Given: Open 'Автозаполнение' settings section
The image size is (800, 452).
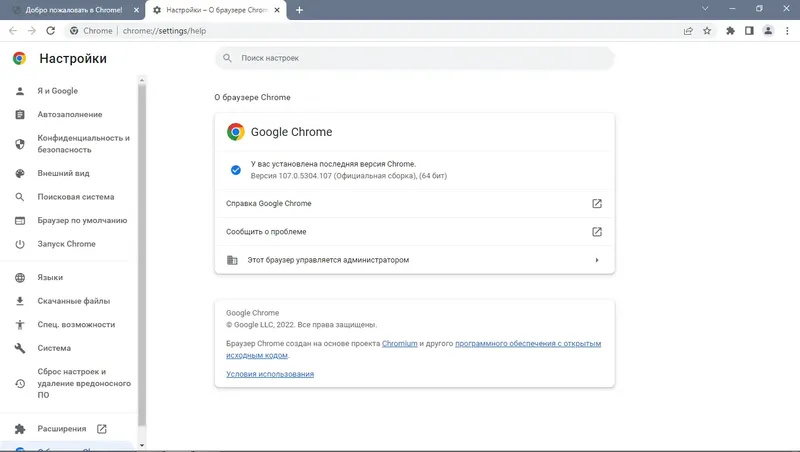Looking at the screenshot, I should [x=69, y=114].
